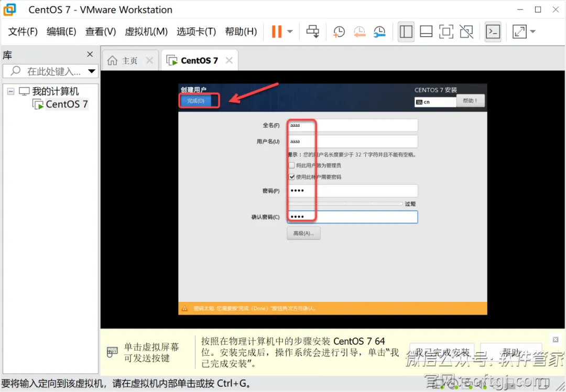Toggle the library sidebar view icon
This screenshot has width=566, height=392.
click(406, 32)
